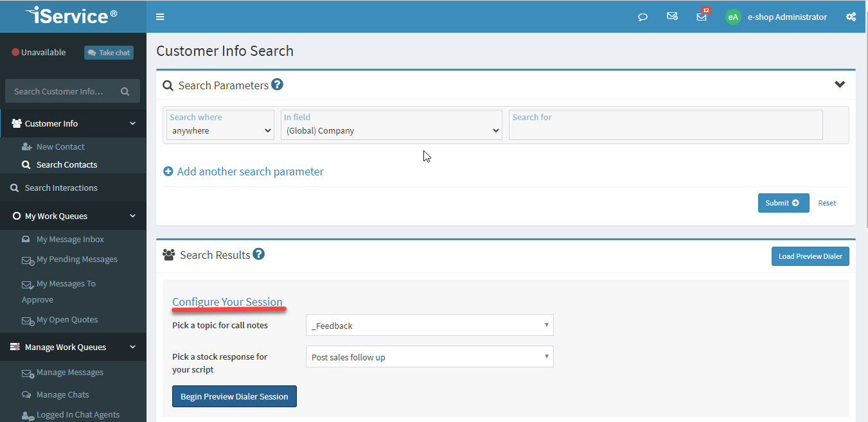868x422 pixels.
Task: Click Search Results help question icon
Action: pyautogui.click(x=258, y=254)
